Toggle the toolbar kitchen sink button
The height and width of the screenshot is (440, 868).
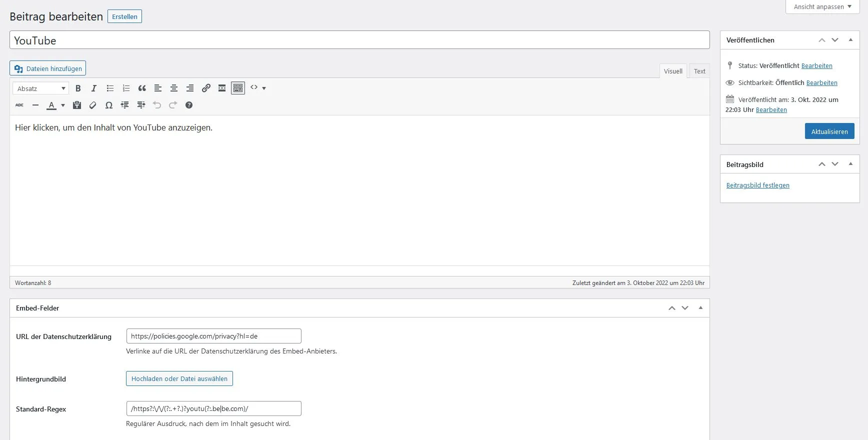tap(238, 88)
